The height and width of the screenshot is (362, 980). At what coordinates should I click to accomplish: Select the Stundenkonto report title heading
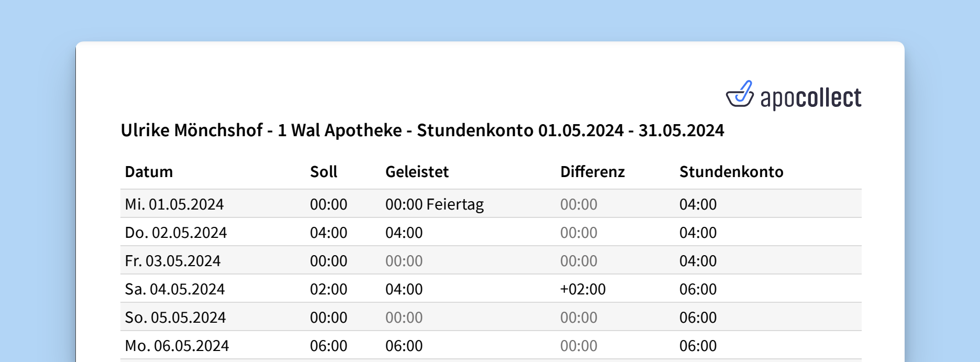click(x=422, y=130)
